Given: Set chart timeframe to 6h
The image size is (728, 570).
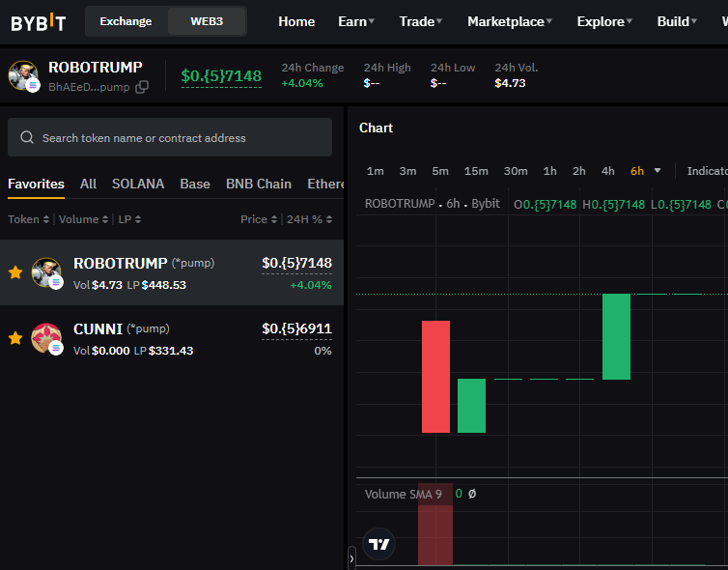Looking at the screenshot, I should [x=637, y=171].
